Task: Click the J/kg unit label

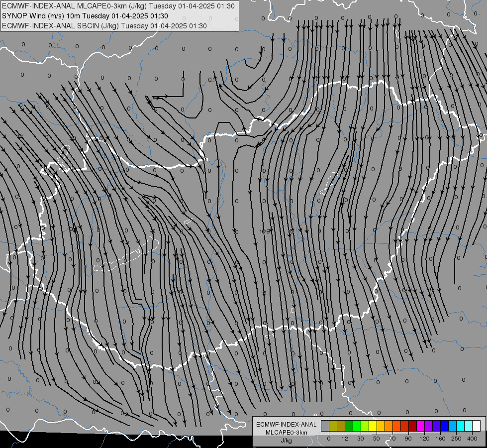Action: tap(287, 441)
